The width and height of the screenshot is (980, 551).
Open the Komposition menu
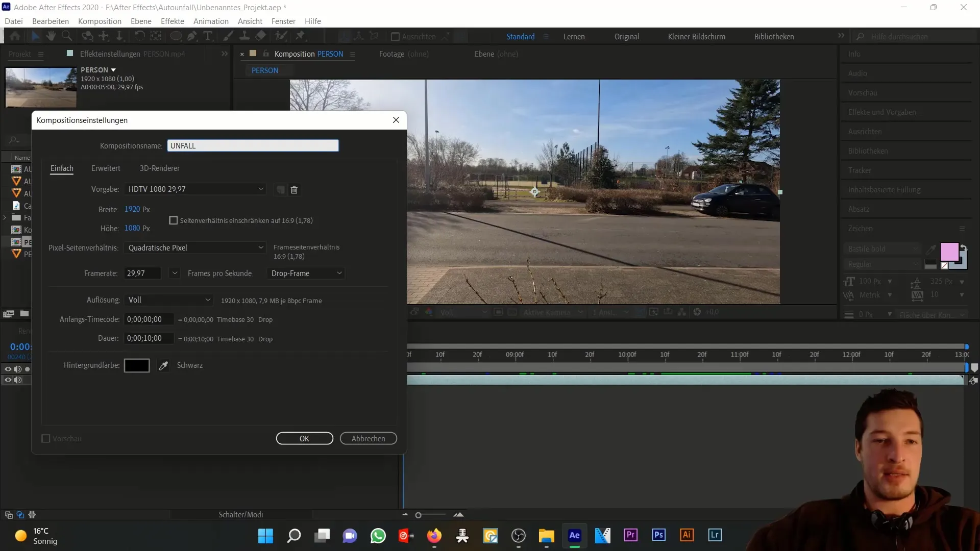point(100,21)
